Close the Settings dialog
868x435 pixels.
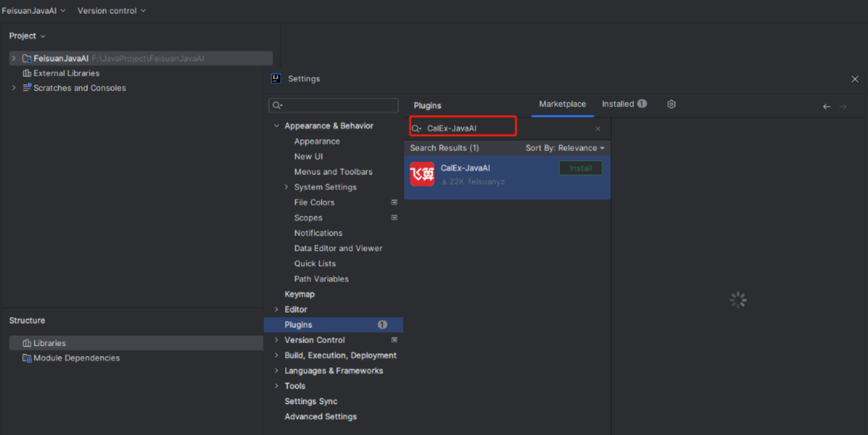click(x=855, y=79)
